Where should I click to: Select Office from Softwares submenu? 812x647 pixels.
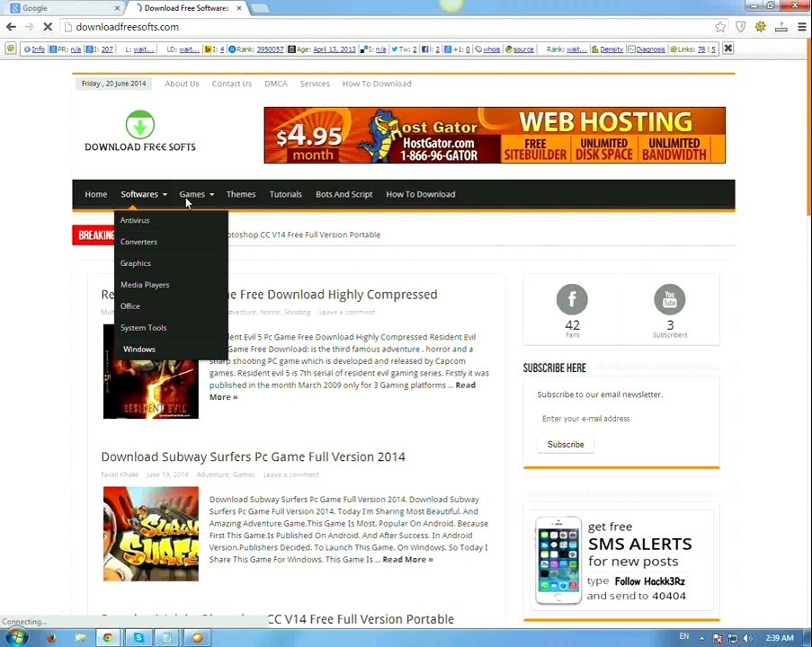(171, 306)
